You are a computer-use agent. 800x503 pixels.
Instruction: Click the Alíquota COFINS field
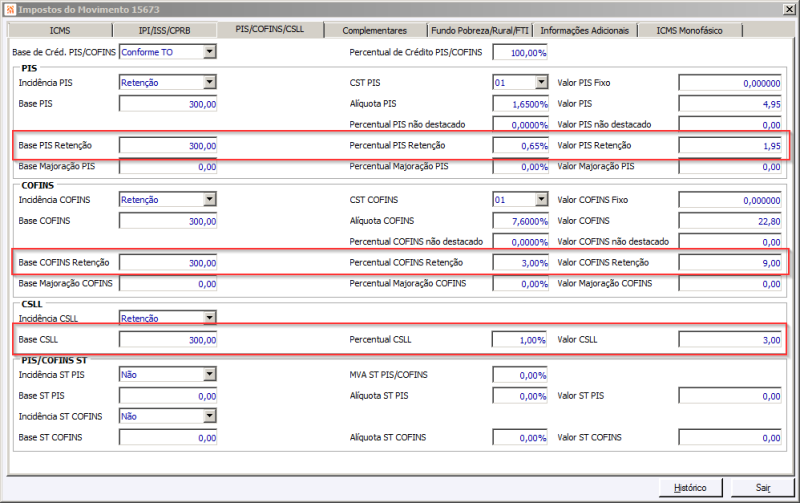pyautogui.click(x=520, y=221)
